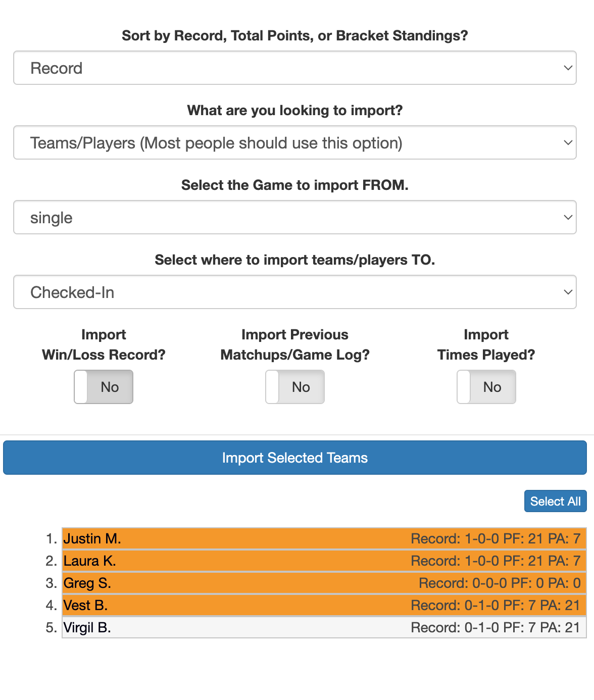The height and width of the screenshot is (700, 594).
Task: Turn on Import Times Played toggle
Action: pyautogui.click(x=486, y=387)
